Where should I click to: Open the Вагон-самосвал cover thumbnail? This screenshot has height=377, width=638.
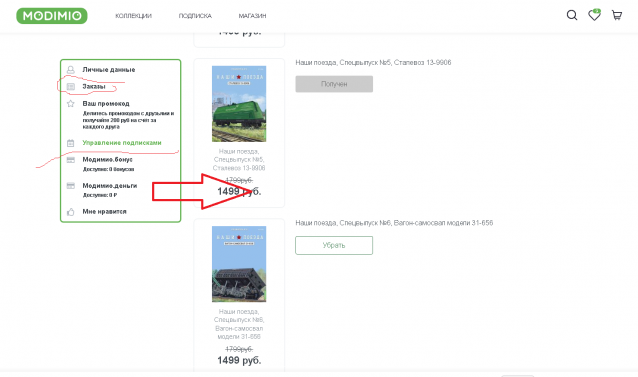pyautogui.click(x=239, y=264)
